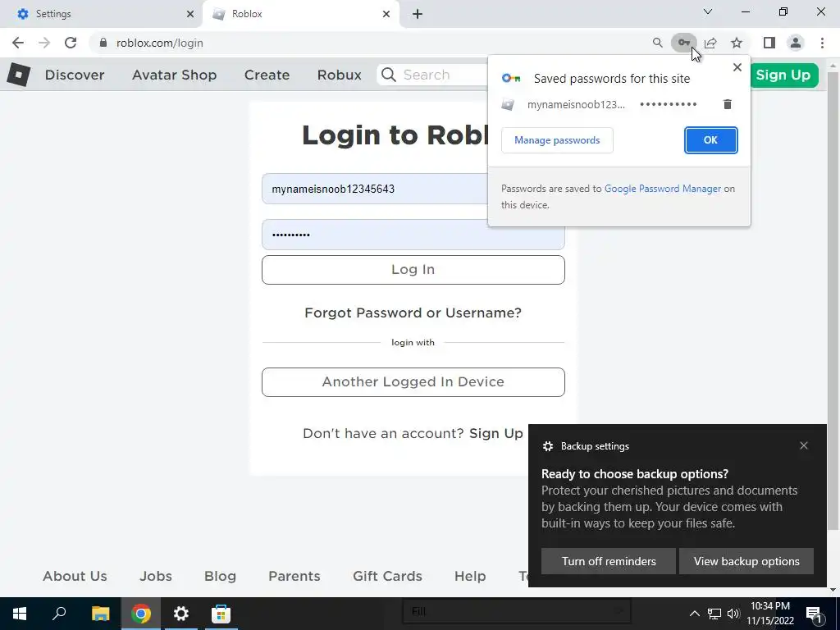Open the Google Password Manager link

[x=663, y=189]
